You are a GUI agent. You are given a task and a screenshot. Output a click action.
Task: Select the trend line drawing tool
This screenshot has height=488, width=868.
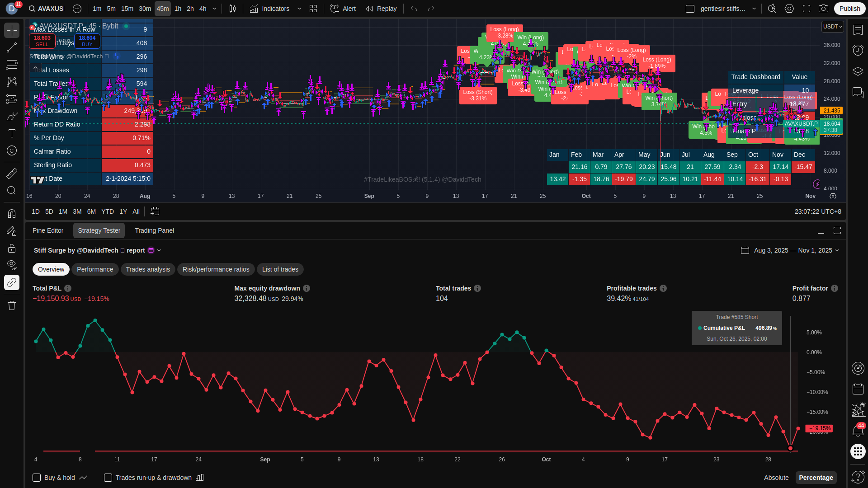pos(12,47)
